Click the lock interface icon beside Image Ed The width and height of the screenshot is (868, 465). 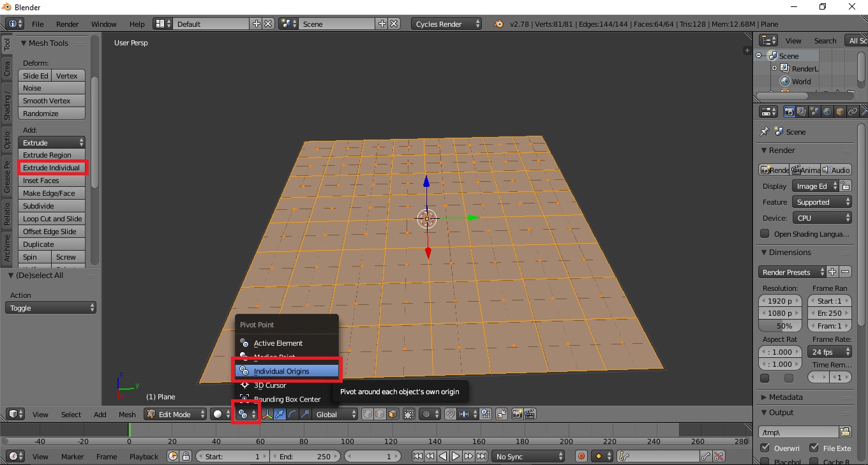tap(846, 186)
